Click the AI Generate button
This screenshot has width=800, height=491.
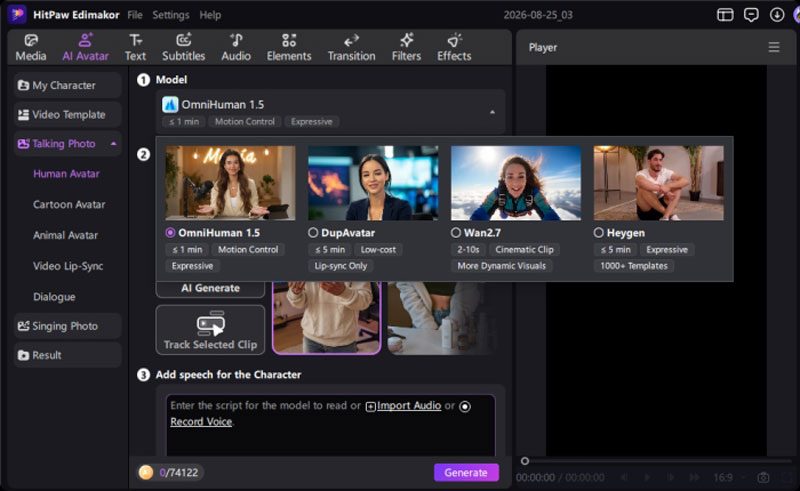point(210,288)
